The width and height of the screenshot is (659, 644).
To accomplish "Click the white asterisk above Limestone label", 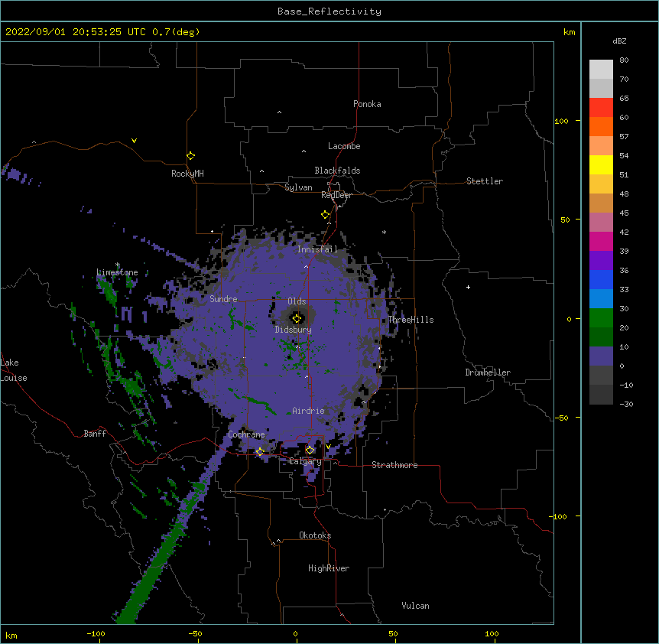I will (x=118, y=265).
